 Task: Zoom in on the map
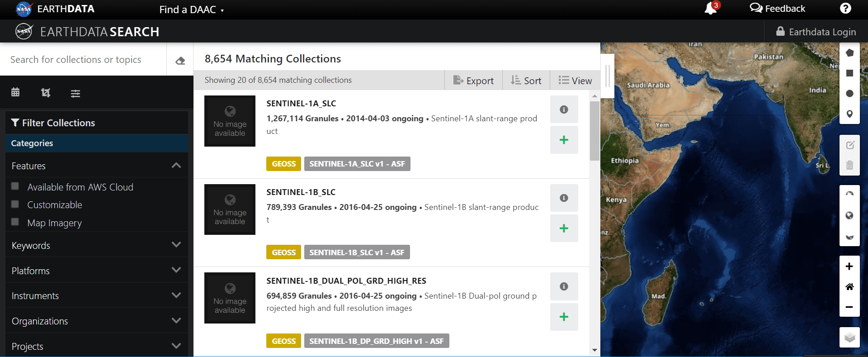click(849, 266)
